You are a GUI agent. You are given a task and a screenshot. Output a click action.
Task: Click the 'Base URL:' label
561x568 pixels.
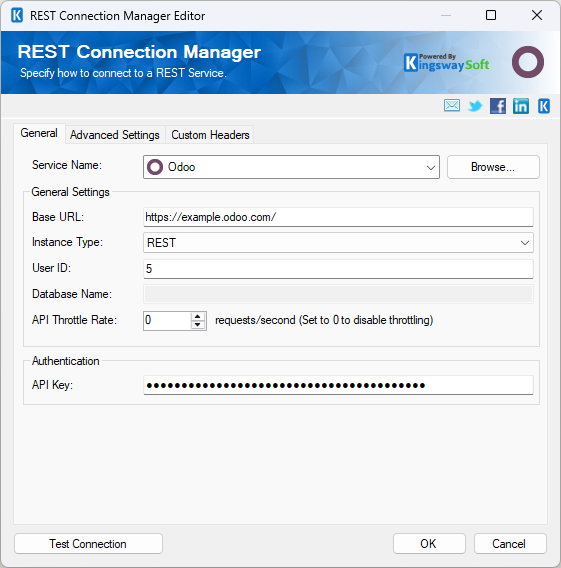(x=58, y=217)
